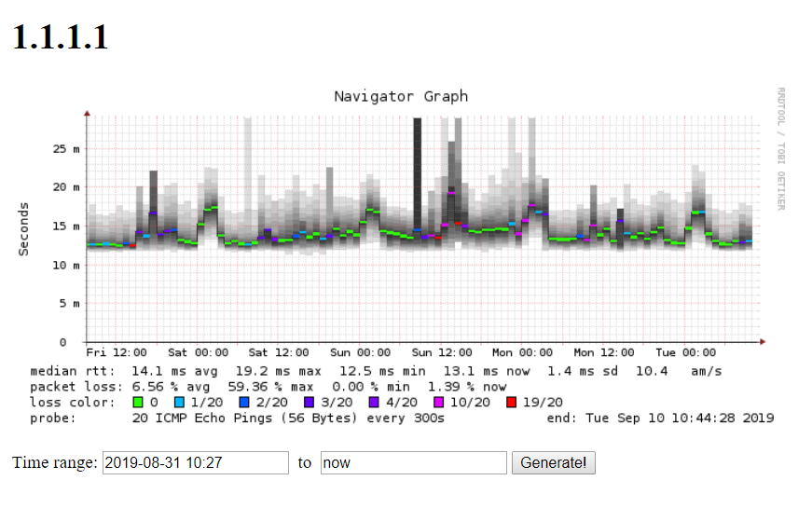
Task: Click the 20 ICMP Echo Pings probe text
Action: (288, 418)
